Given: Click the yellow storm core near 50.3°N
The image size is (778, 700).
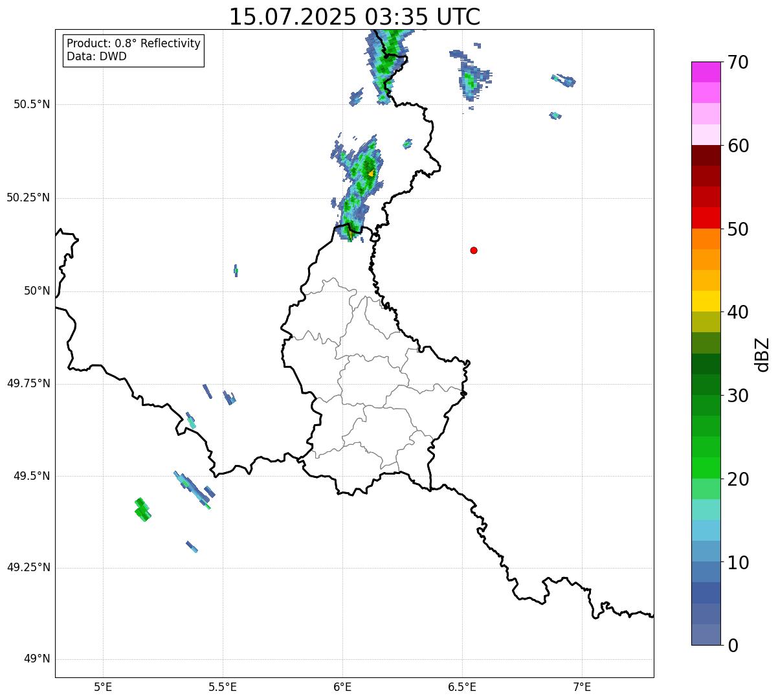Looking at the screenshot, I should pos(371,174).
